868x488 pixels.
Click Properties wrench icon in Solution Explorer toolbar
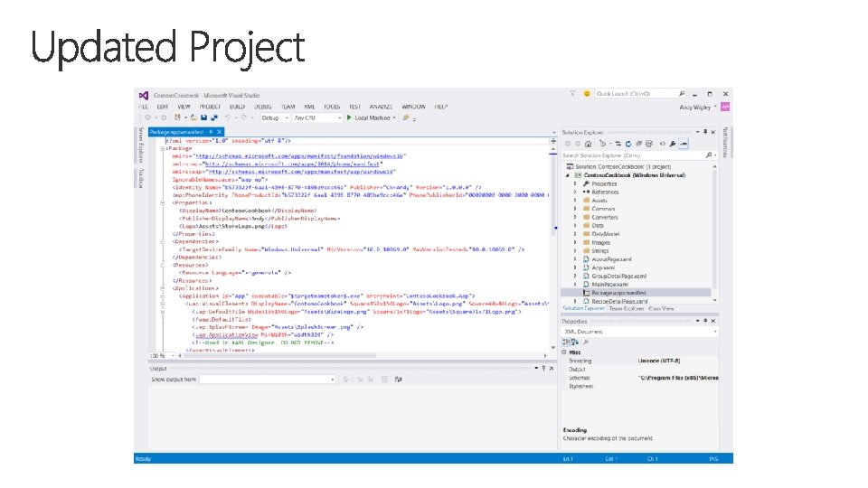pyautogui.click(x=673, y=144)
